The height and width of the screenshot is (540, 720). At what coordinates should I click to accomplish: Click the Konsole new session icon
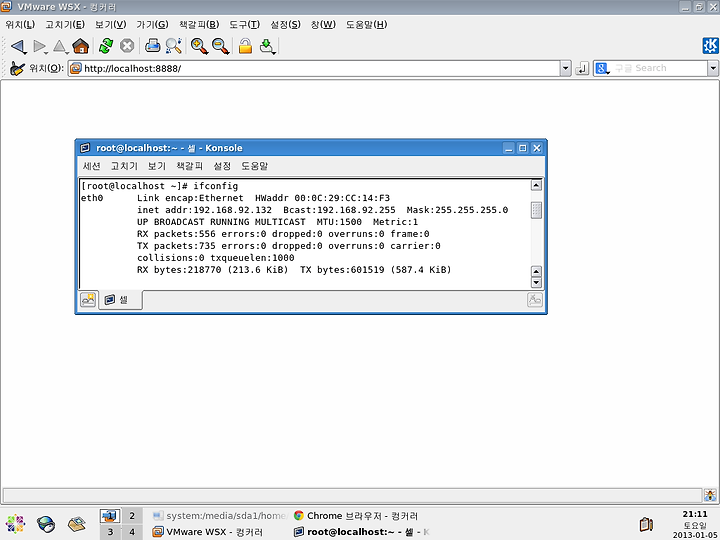click(x=88, y=300)
